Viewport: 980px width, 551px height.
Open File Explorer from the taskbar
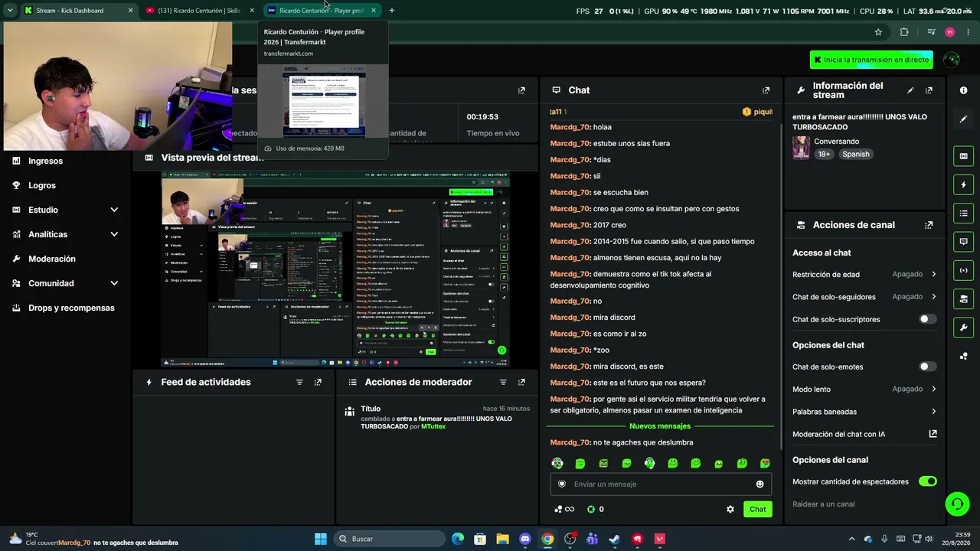coord(502,539)
